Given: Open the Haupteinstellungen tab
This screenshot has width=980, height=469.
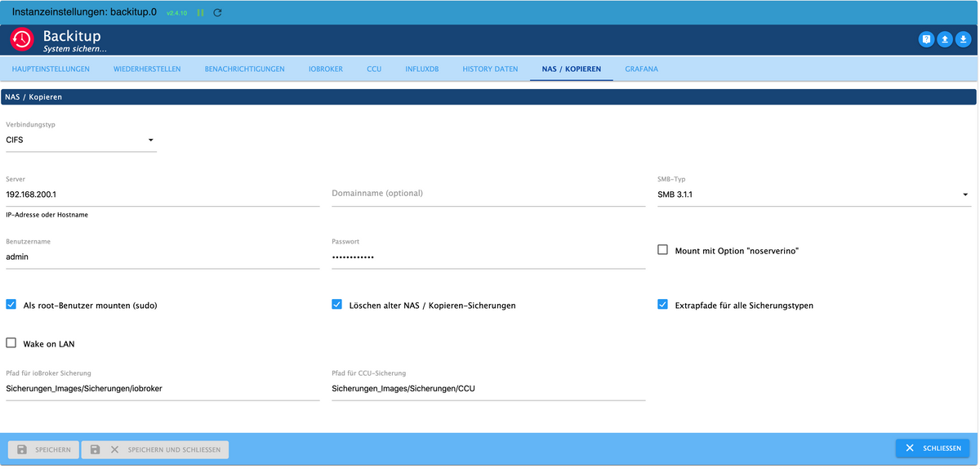Looking at the screenshot, I should pyautogui.click(x=51, y=69).
